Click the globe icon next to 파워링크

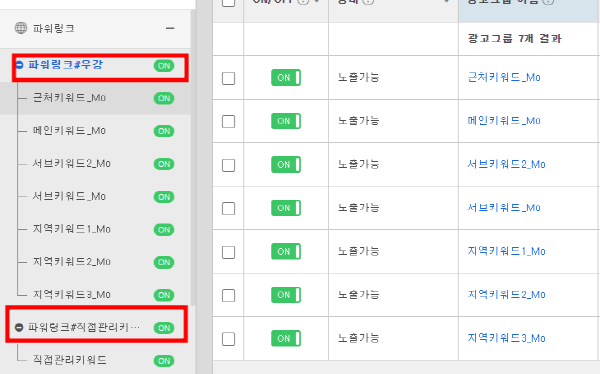point(21,28)
